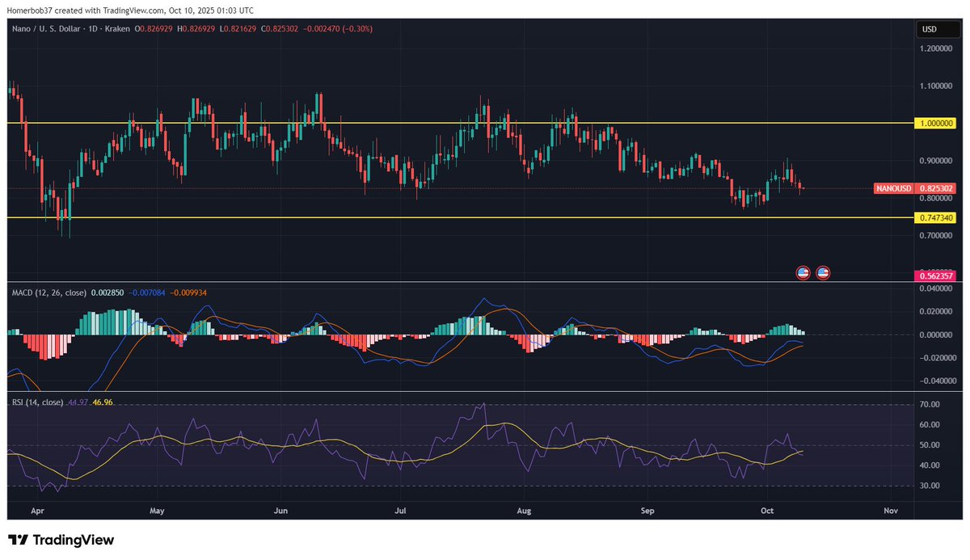970x560 pixels.
Task: Click the yellow 1.000000 price line label
Action: point(936,123)
